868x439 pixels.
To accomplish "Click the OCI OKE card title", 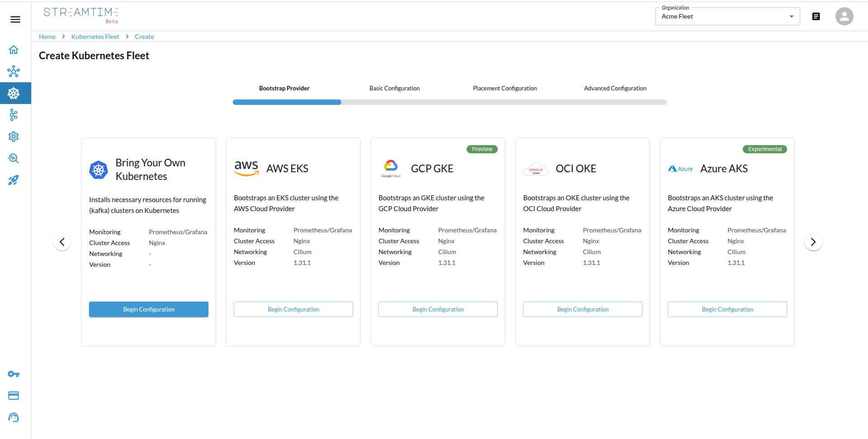I will point(576,169).
